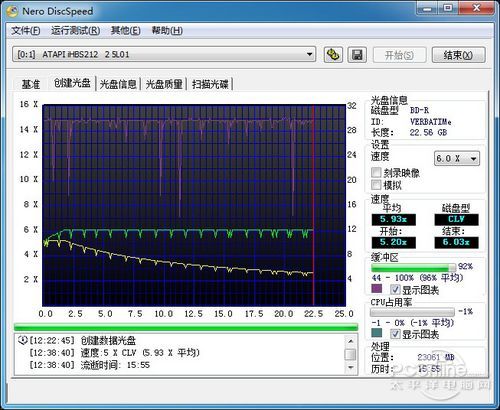Click the log scrollbar down arrow
The image size is (500, 410).
(x=351, y=367)
